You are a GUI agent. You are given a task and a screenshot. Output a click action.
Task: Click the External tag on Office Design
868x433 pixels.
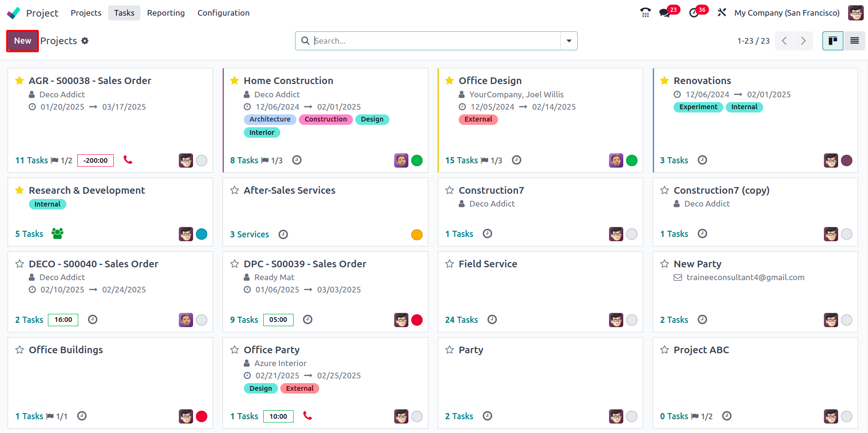point(478,119)
